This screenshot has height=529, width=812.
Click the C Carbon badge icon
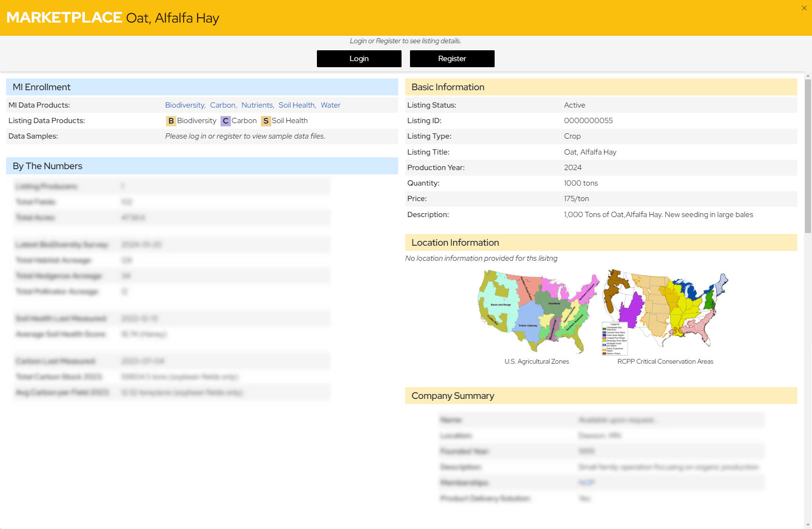[x=226, y=121]
